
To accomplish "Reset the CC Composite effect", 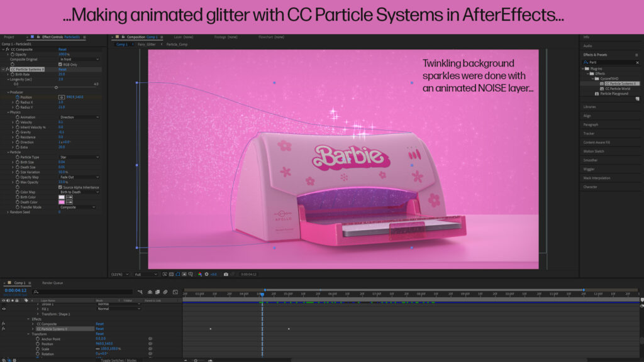I will 62,49.
